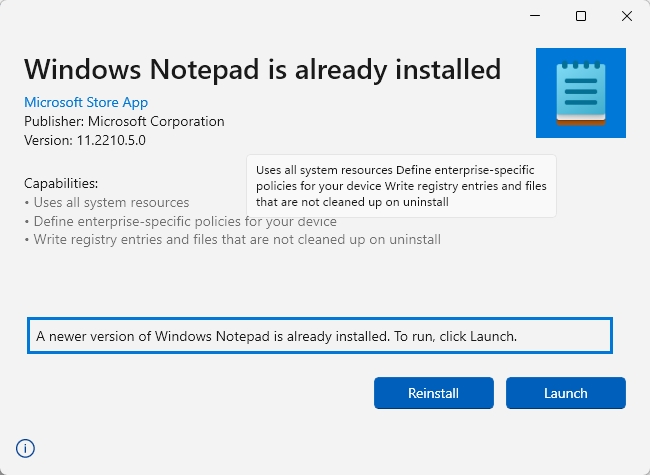Screen dimensions: 650x475
Task: Click the Version: 11.2210.5.0 text
Action: (85, 141)
